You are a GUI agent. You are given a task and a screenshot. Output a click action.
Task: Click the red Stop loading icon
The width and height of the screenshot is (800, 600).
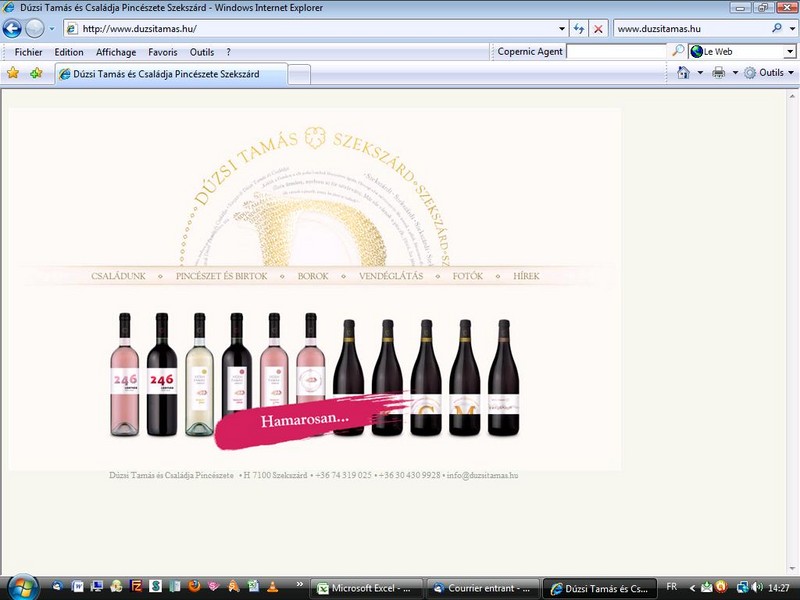click(x=598, y=29)
